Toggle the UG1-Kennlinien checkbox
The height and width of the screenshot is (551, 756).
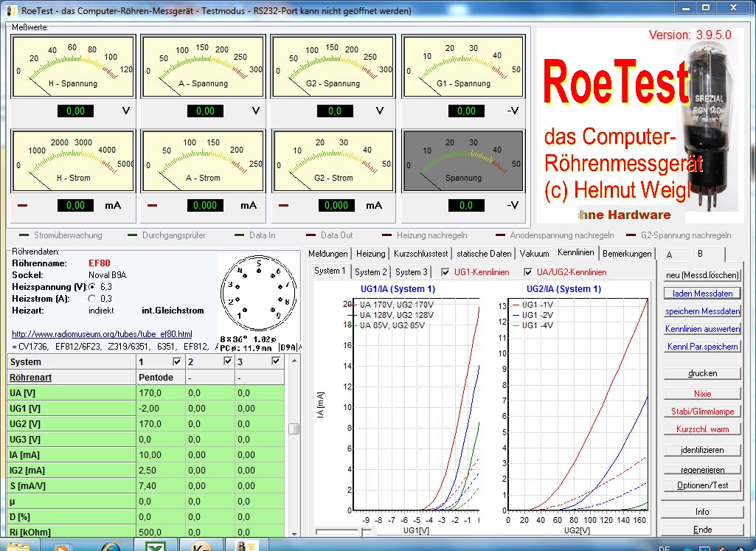point(445,272)
